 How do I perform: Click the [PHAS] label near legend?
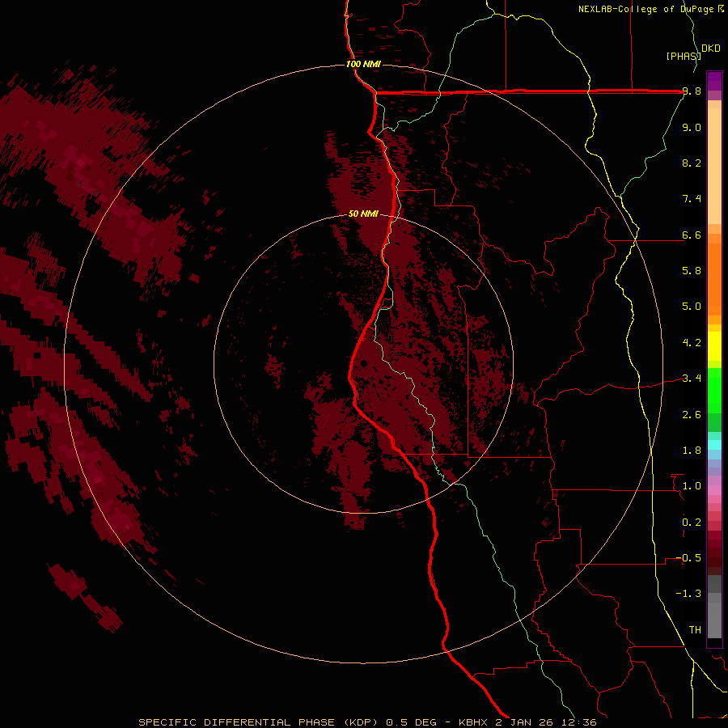tap(684, 56)
